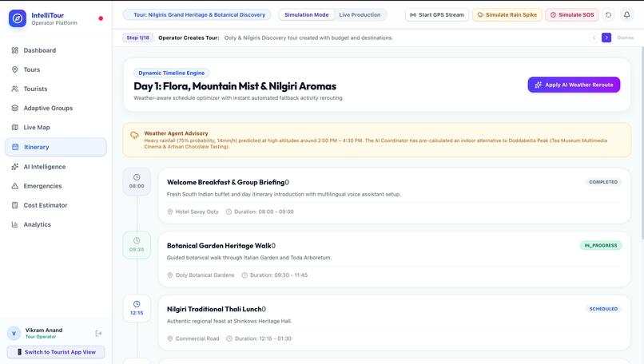This screenshot has height=364, width=644.
Task: Click the 08:00 timeline marker
Action: click(137, 181)
